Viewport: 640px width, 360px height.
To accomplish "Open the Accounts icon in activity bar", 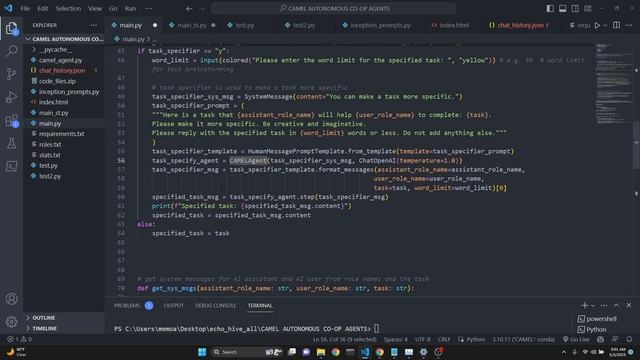I will click(x=11, y=299).
